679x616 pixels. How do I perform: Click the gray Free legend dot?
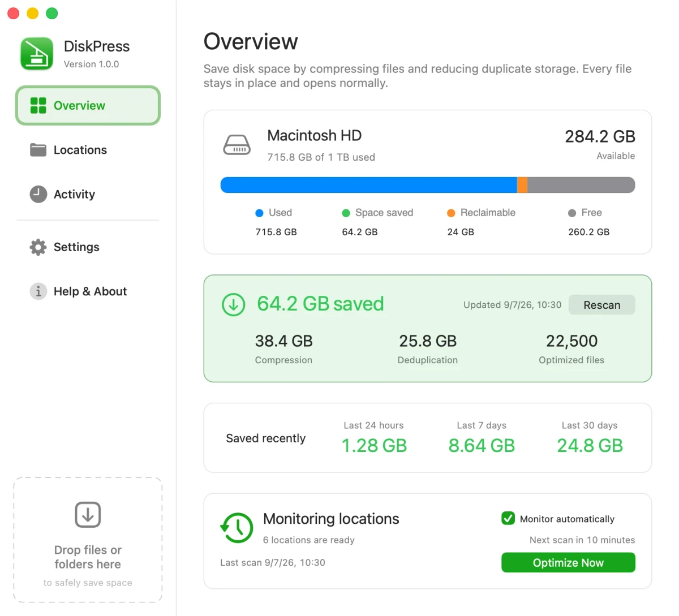click(x=572, y=213)
